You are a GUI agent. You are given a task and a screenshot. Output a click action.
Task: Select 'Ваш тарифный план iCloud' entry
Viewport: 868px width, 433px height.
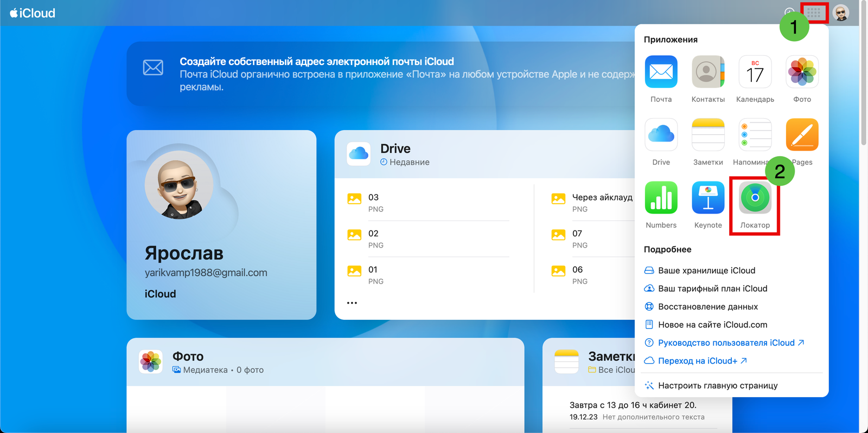pos(705,288)
